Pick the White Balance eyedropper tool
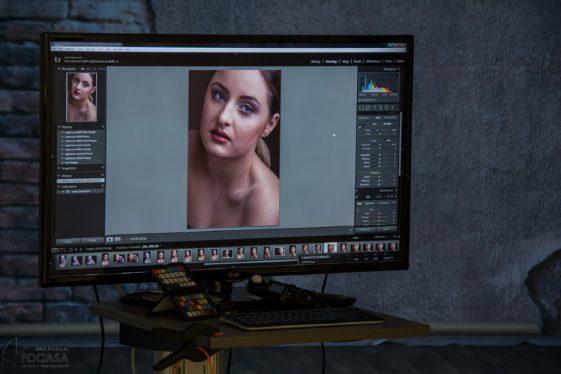Viewport: 561px width, 374px height. coord(361,126)
